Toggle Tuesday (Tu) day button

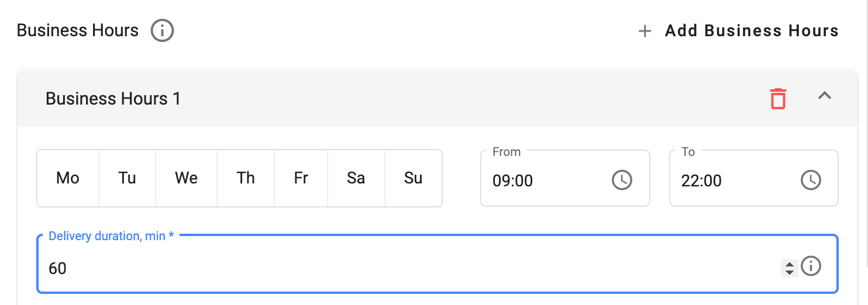(127, 178)
